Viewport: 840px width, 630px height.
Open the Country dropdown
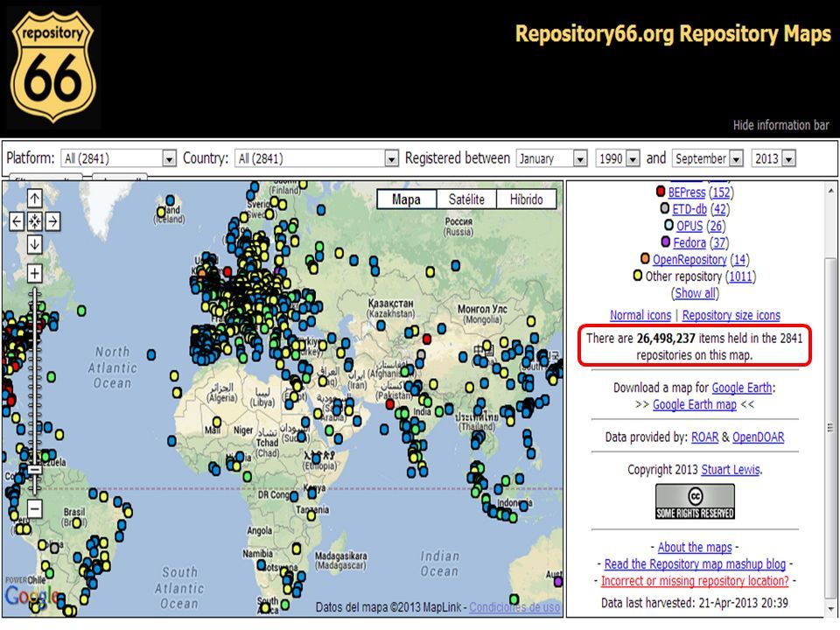317,158
